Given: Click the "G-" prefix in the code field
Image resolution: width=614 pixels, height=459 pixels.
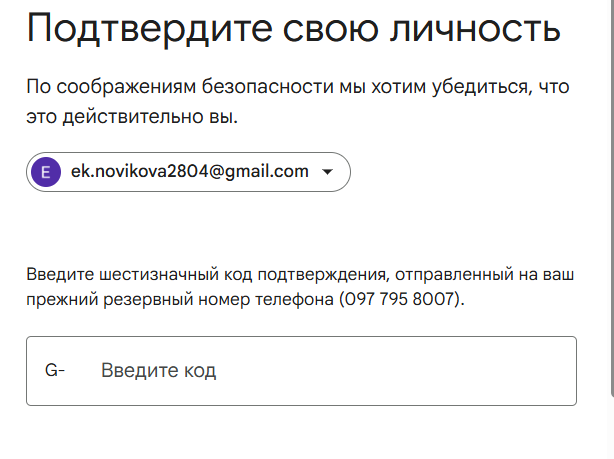Looking at the screenshot, I should (55, 371).
